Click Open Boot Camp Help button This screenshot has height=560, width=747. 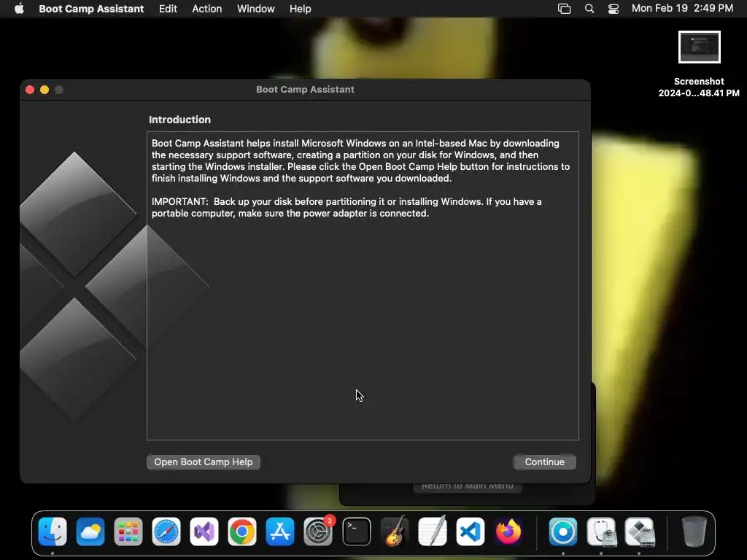(204, 462)
